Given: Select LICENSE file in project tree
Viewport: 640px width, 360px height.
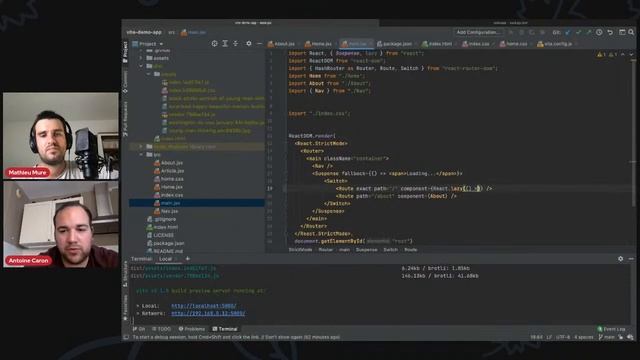Looking at the screenshot, I should tap(160, 235).
